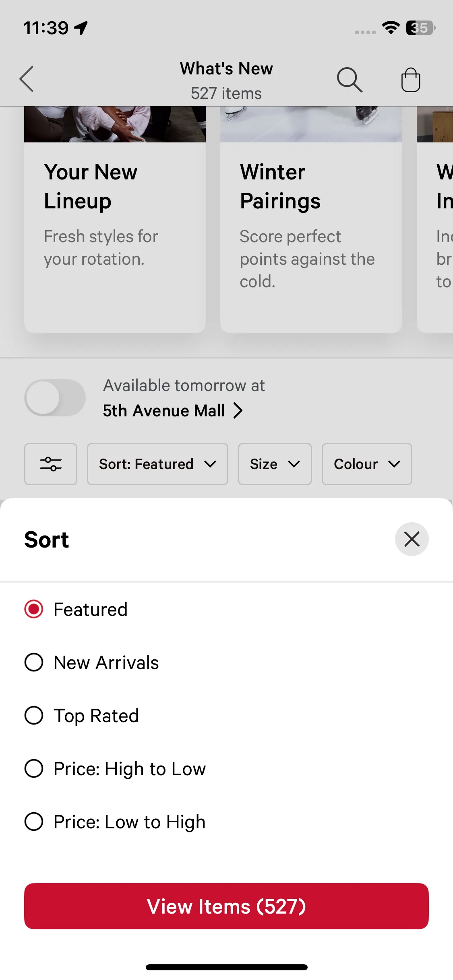Tap the back arrow icon
Viewport: 453px width, 980px height.
pos(27,79)
